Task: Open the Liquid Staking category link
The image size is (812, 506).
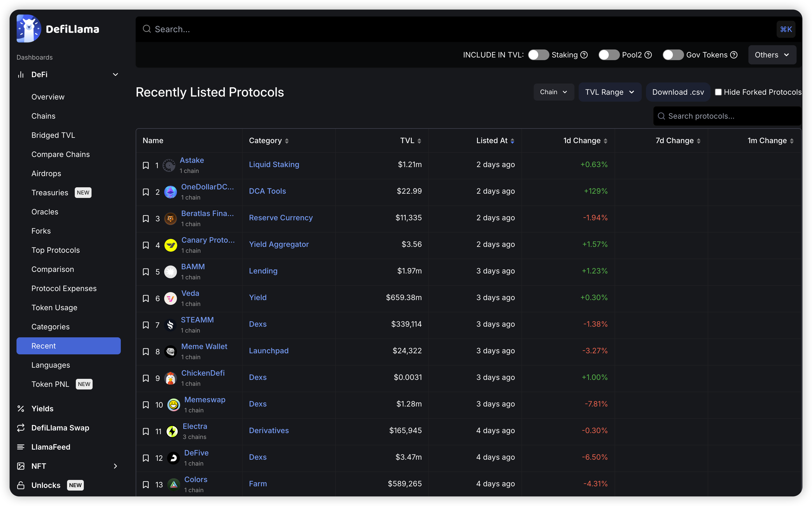Action: pos(274,164)
